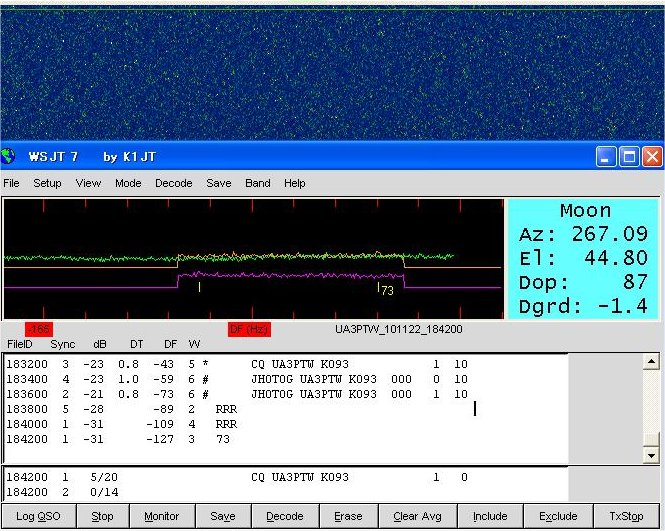Click the Dop: 87 value
Image resolution: width=665 pixels, height=531 pixels.
pyautogui.click(x=584, y=282)
